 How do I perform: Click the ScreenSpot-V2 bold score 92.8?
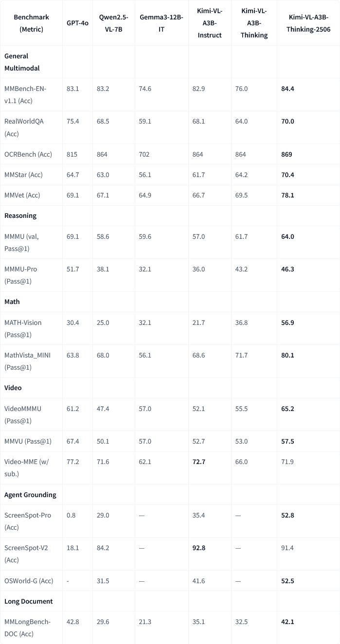(198, 548)
